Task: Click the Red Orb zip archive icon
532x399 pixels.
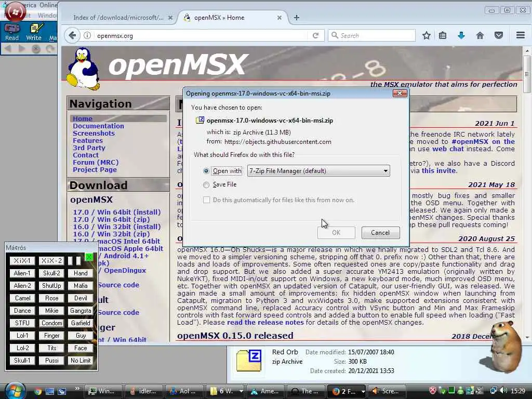Action: 249,361
